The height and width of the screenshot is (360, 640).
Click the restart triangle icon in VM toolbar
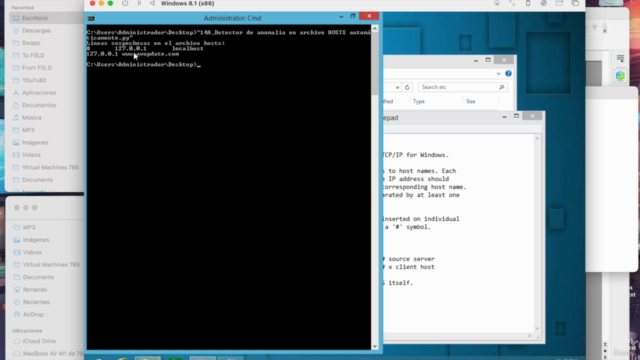coord(152,3)
